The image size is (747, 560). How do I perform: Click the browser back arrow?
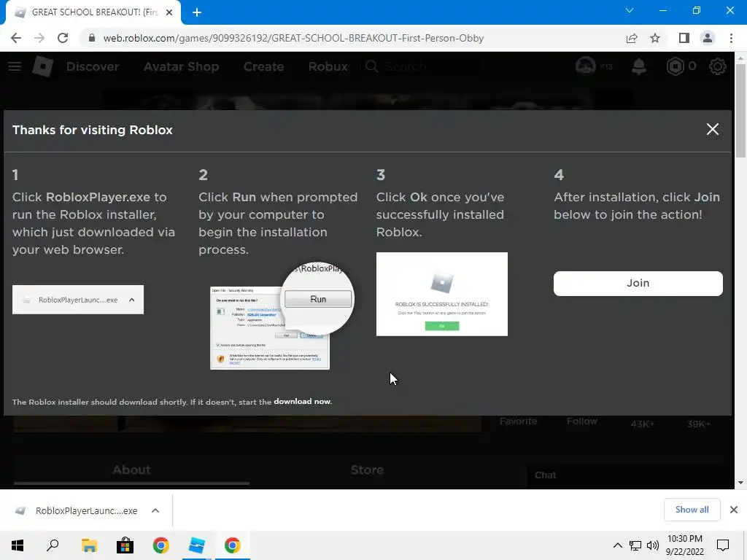[x=16, y=38]
